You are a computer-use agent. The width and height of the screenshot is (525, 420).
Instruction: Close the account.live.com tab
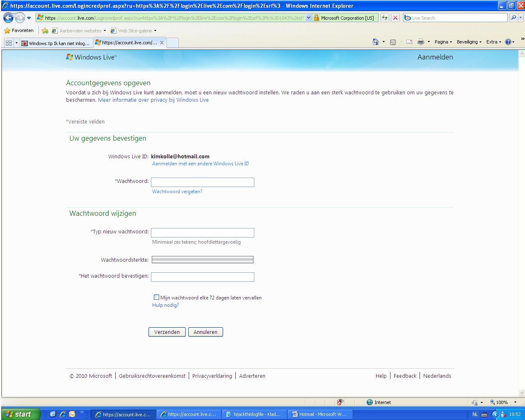tap(162, 43)
